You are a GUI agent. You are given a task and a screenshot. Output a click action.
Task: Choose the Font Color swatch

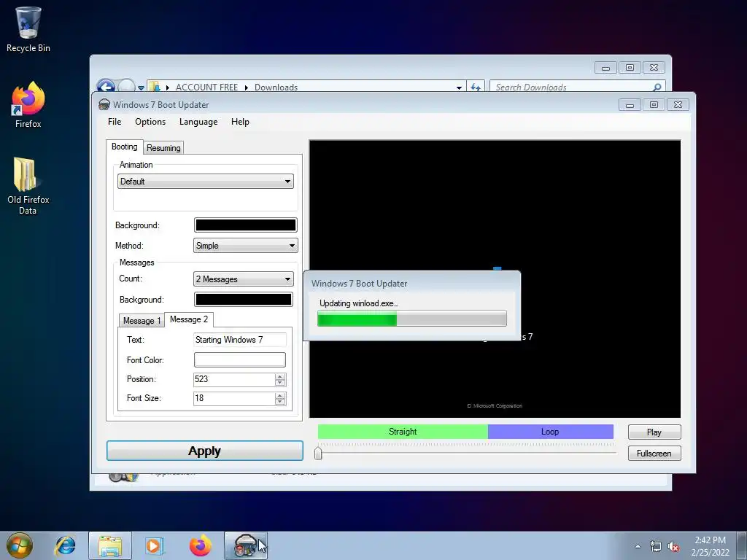[239, 359]
